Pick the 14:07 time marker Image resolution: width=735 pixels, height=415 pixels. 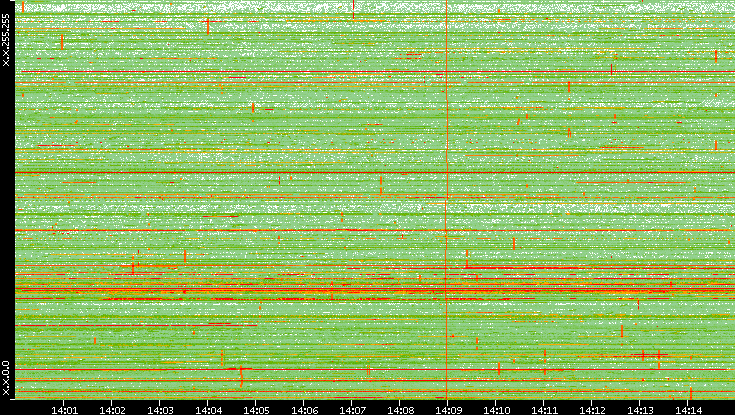pyautogui.click(x=353, y=409)
